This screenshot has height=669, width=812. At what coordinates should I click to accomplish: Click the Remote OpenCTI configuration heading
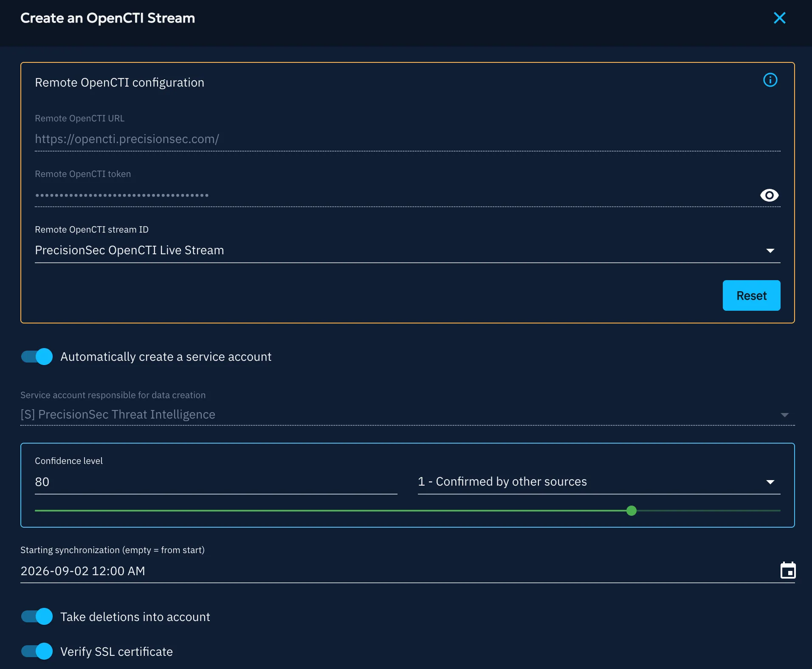[119, 82]
